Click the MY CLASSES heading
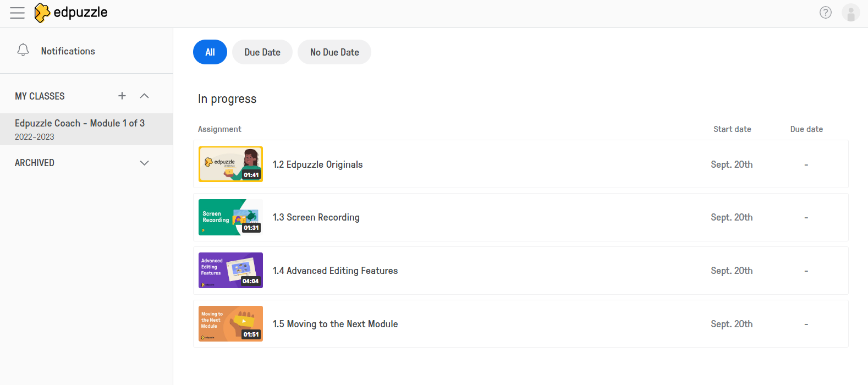 (40, 96)
